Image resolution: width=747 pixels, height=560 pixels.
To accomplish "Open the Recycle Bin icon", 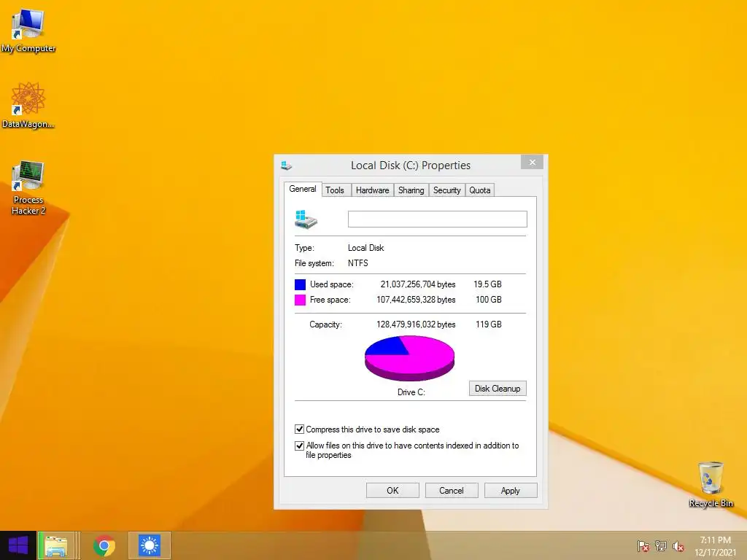I will [x=711, y=484].
